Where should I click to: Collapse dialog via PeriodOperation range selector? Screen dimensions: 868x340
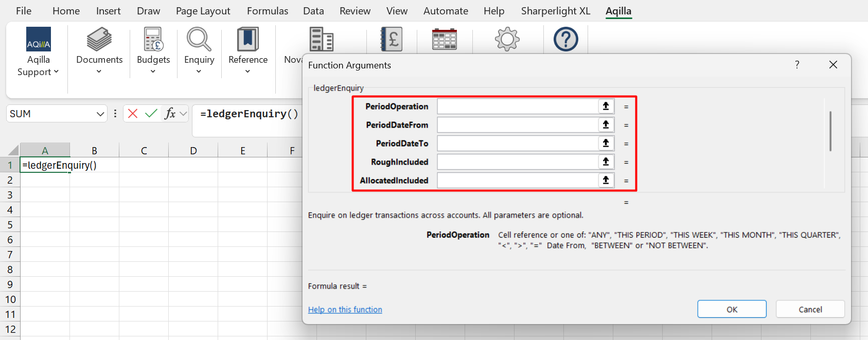[606, 106]
